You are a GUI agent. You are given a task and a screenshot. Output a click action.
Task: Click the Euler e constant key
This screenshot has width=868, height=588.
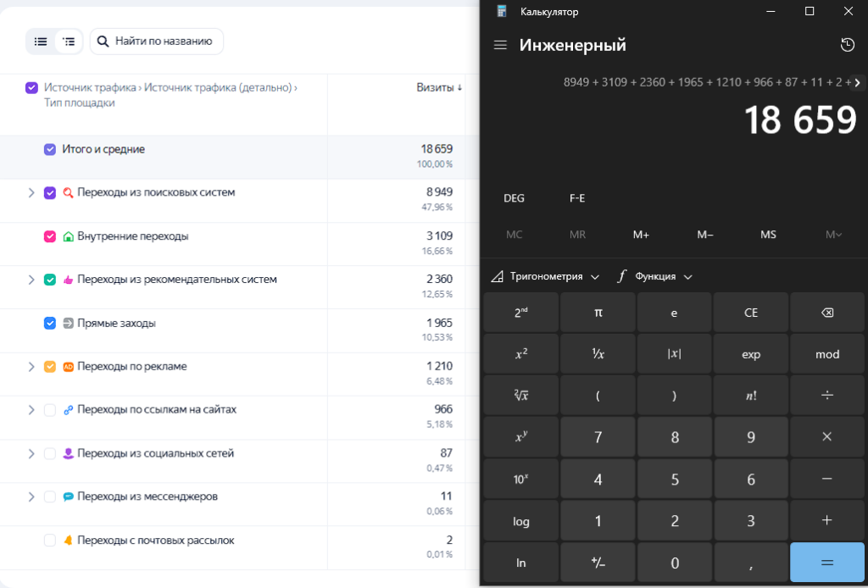click(x=674, y=313)
